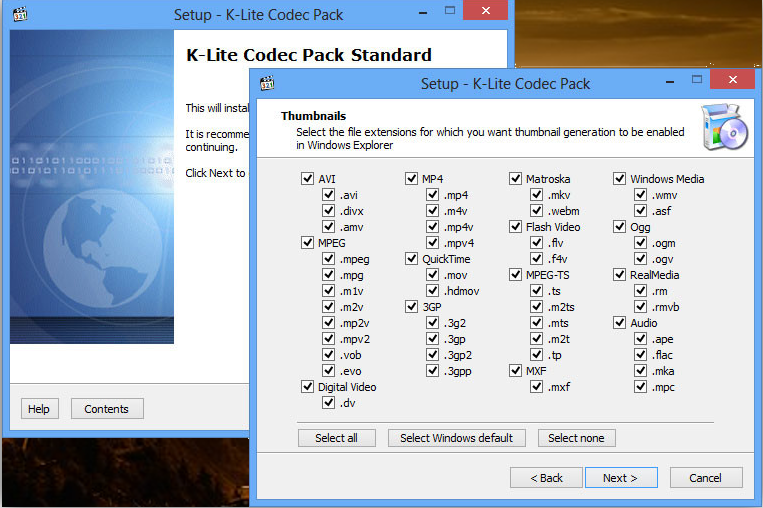Screen dimensions: 763x508
Task: Toggle the .wmv extension checkbox
Action: 640,195
